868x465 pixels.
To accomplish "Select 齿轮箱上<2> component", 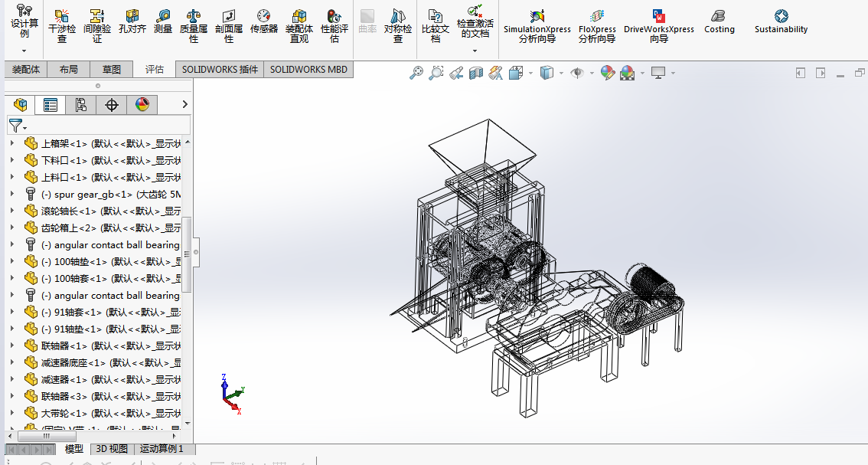I will click(111, 228).
